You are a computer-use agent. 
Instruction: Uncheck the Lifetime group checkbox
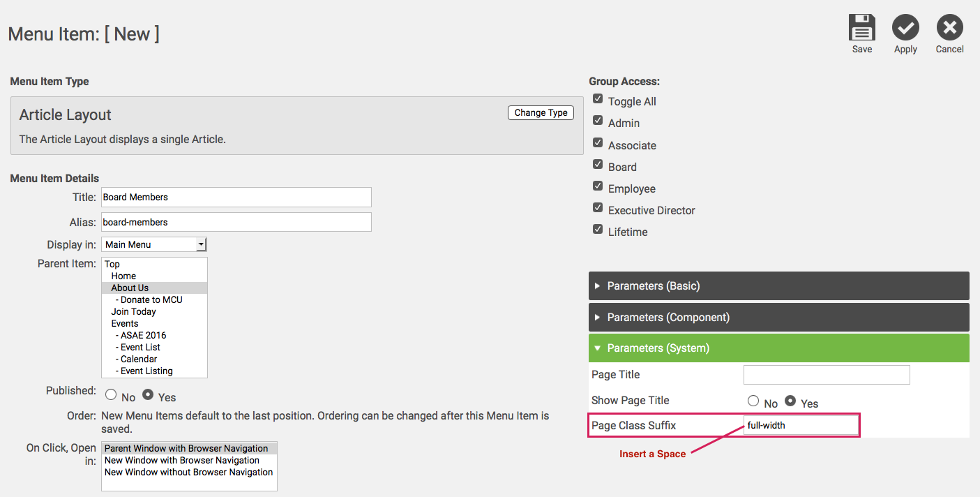click(598, 230)
